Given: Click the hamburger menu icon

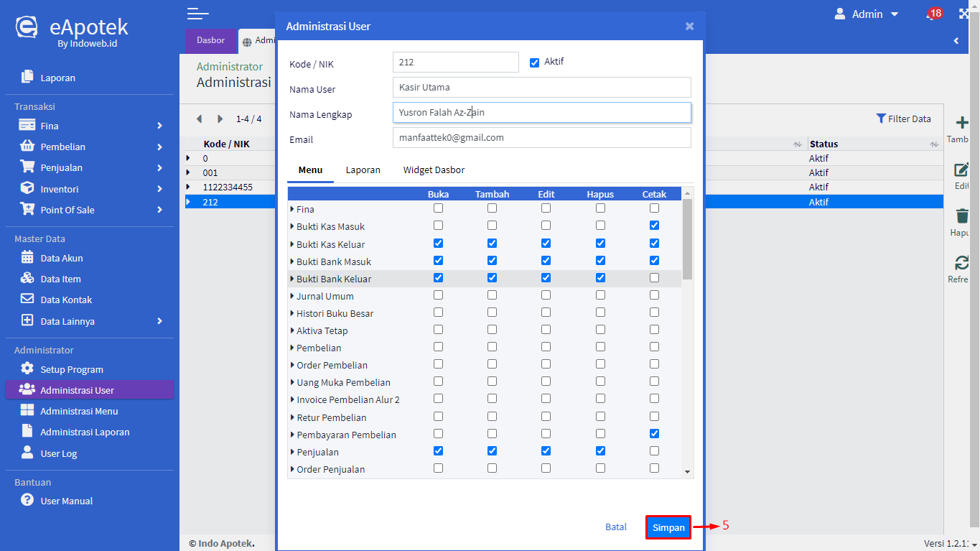Looking at the screenshot, I should click(197, 14).
